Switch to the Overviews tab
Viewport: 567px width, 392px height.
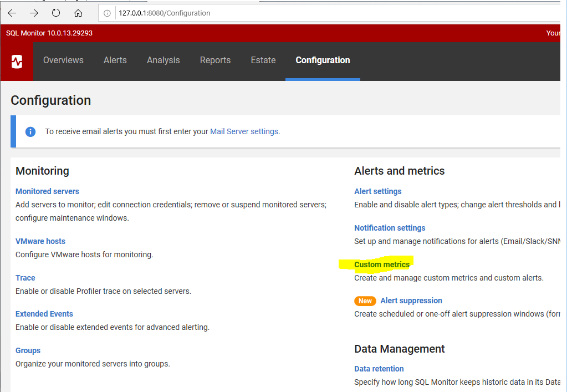click(x=63, y=60)
